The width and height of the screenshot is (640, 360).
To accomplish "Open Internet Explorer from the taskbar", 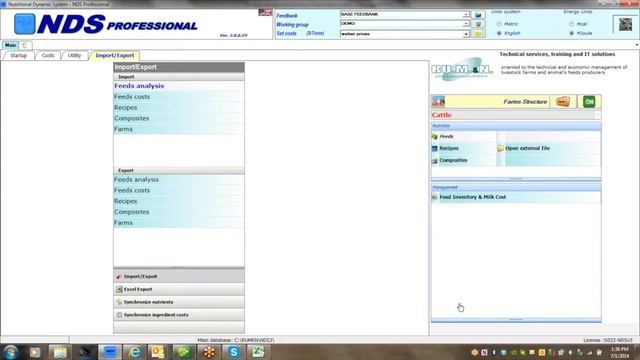I will (134, 352).
